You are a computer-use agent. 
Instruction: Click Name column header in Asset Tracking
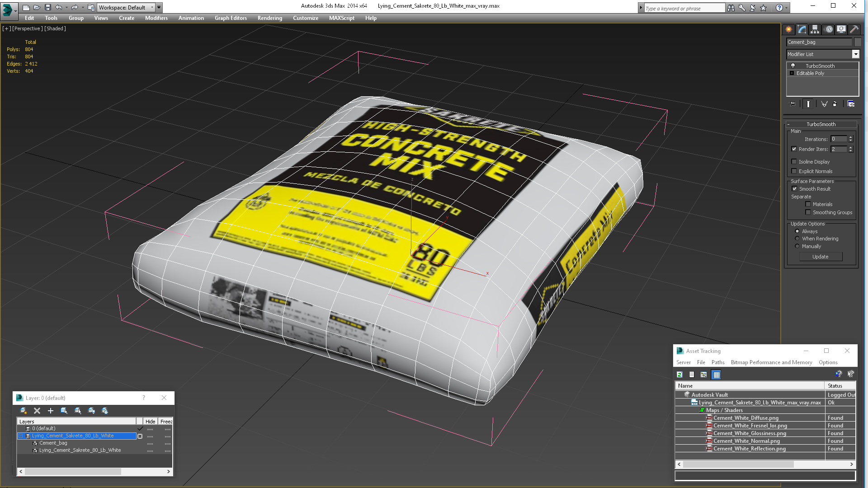click(750, 386)
